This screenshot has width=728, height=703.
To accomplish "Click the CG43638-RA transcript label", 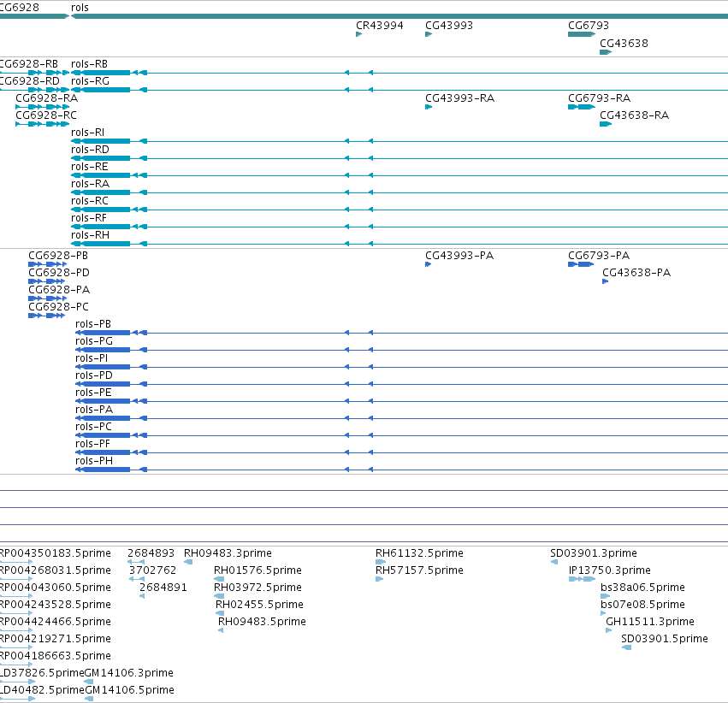I will pos(634,115).
